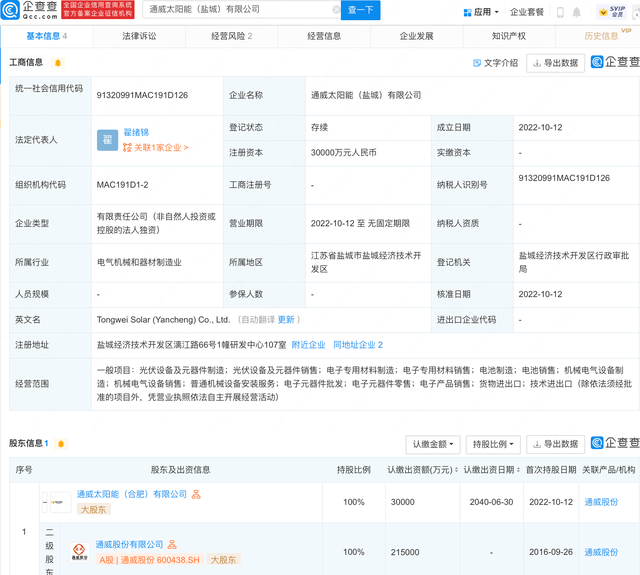
Task: Click registered capital 30000万元人民币
Action: (344, 153)
